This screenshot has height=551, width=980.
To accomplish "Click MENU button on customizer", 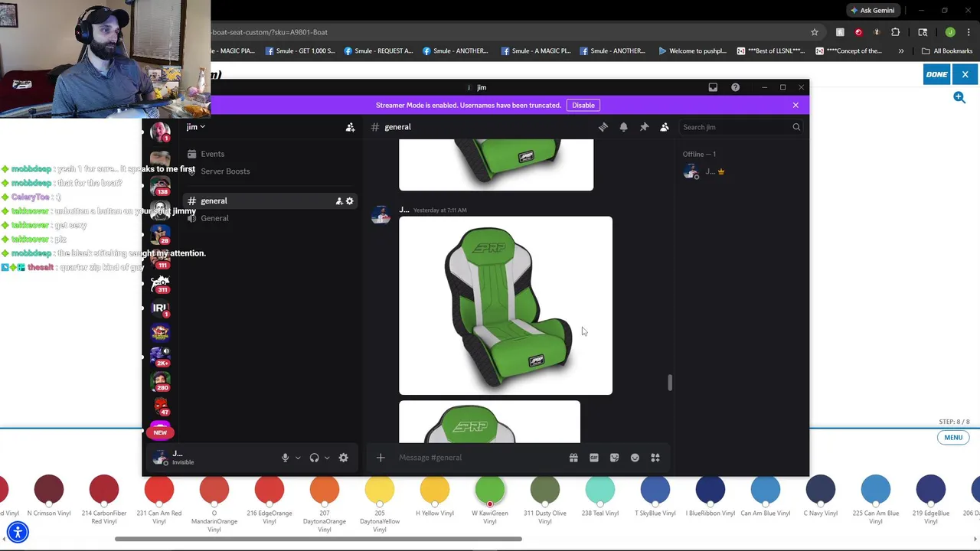I will pos(953,438).
